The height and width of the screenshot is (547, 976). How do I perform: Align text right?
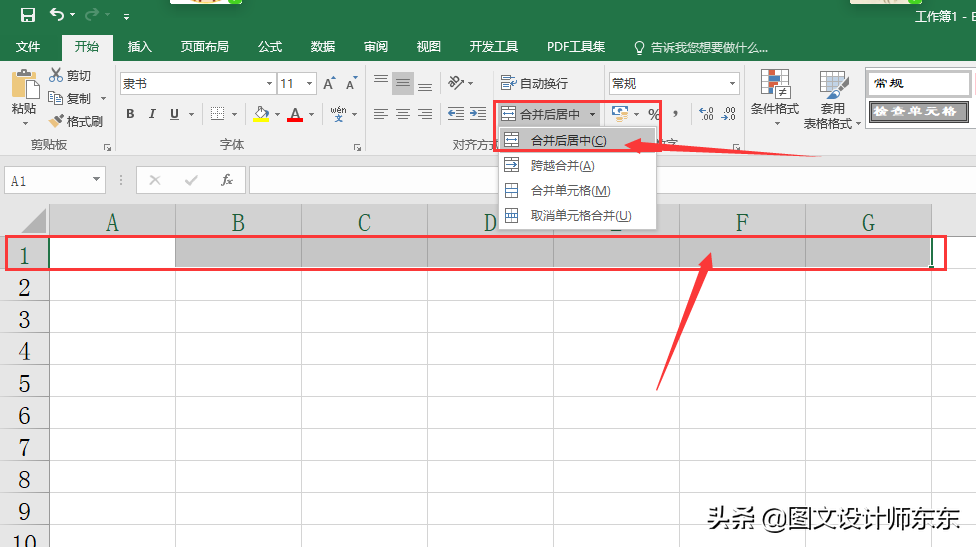425,114
